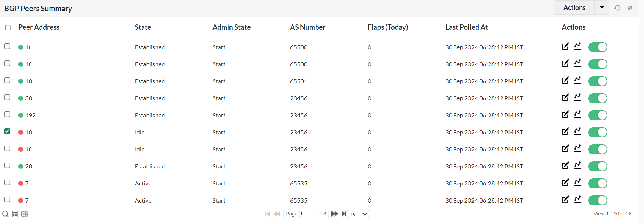Edit the peer with AS Number 65501

click(565, 80)
